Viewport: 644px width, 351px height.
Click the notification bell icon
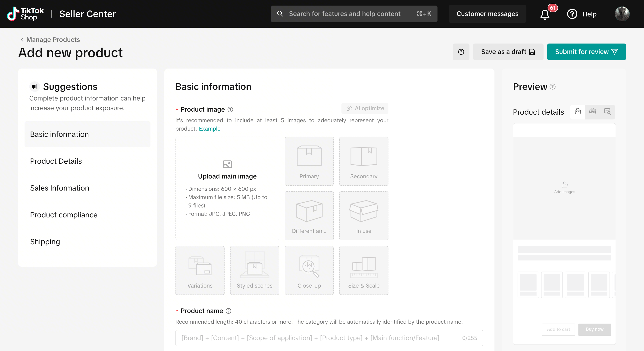tap(545, 14)
